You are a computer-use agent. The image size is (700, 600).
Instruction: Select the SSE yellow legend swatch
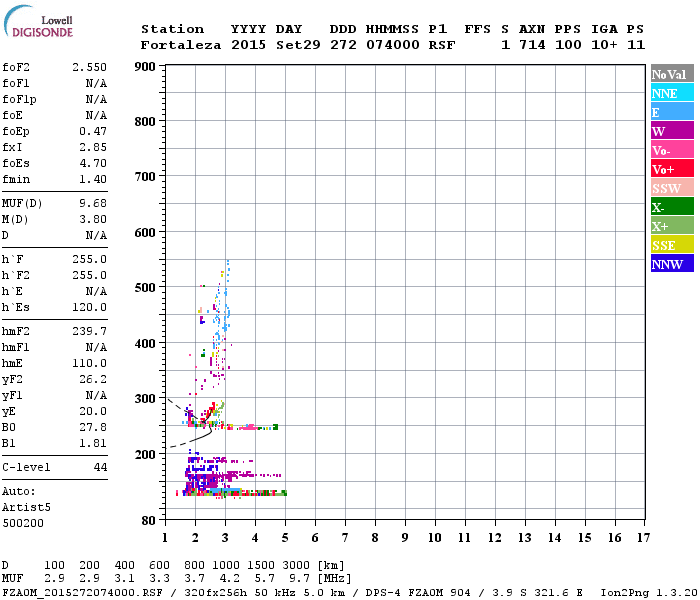point(672,245)
